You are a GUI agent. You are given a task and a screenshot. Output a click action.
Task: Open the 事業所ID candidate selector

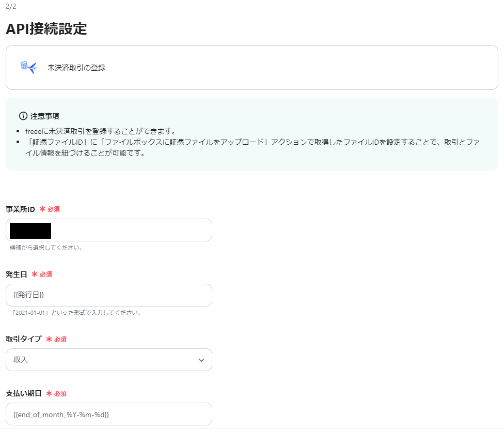(108, 230)
